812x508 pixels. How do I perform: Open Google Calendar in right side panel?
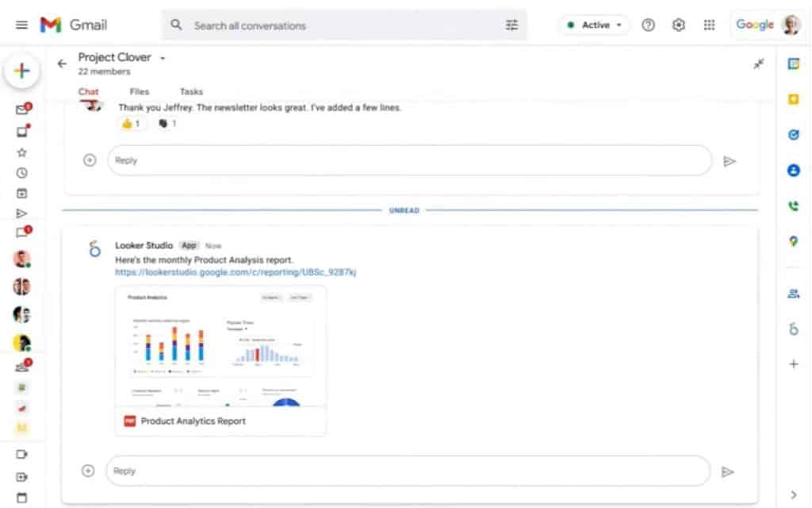pos(793,63)
